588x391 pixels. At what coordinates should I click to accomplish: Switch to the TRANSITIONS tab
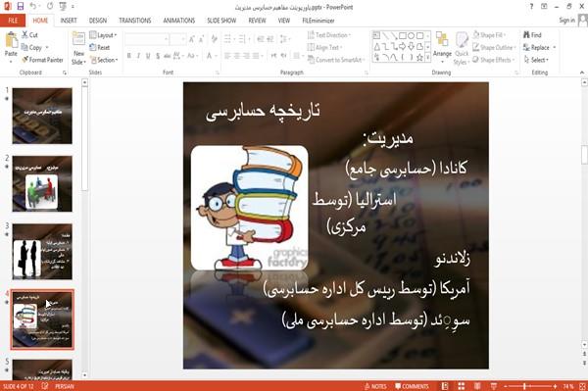(135, 21)
